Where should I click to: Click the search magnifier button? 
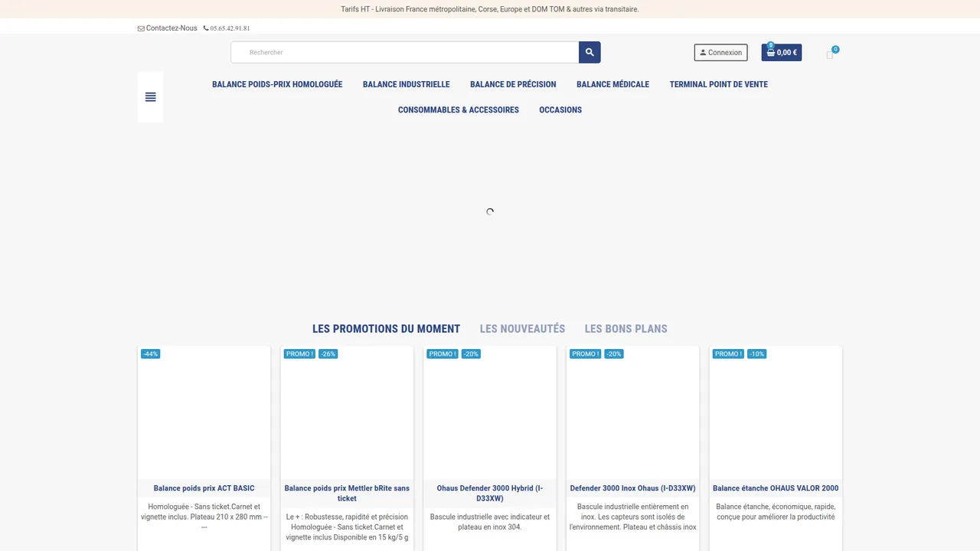pyautogui.click(x=590, y=52)
